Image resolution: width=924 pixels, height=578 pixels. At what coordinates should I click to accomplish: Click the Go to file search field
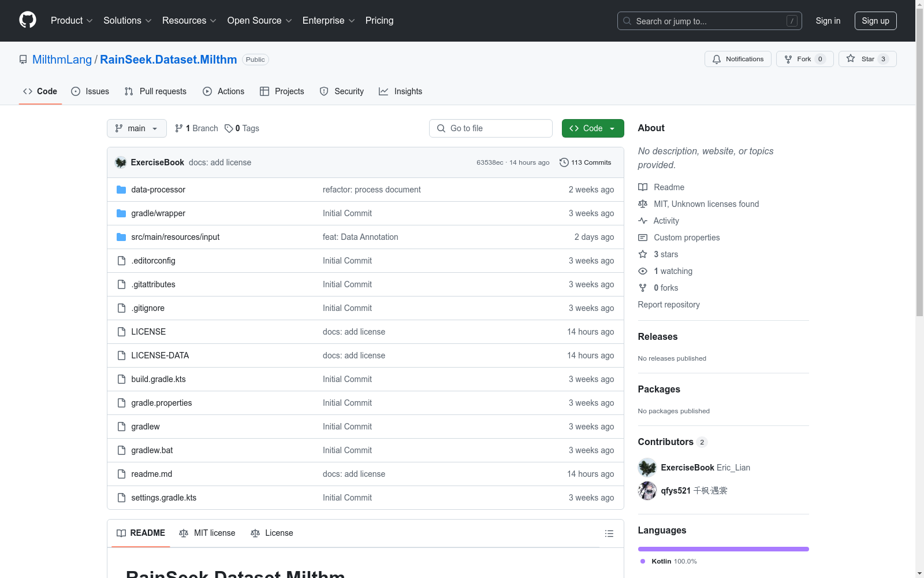(491, 128)
